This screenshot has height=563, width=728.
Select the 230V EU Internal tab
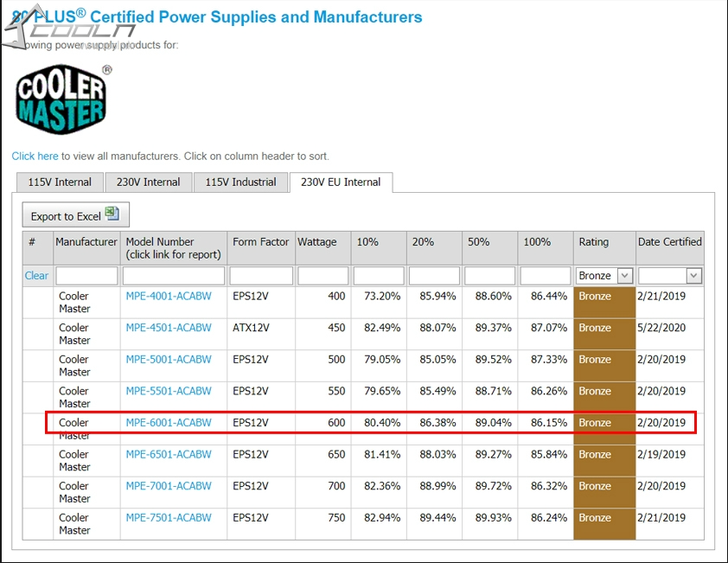click(341, 182)
